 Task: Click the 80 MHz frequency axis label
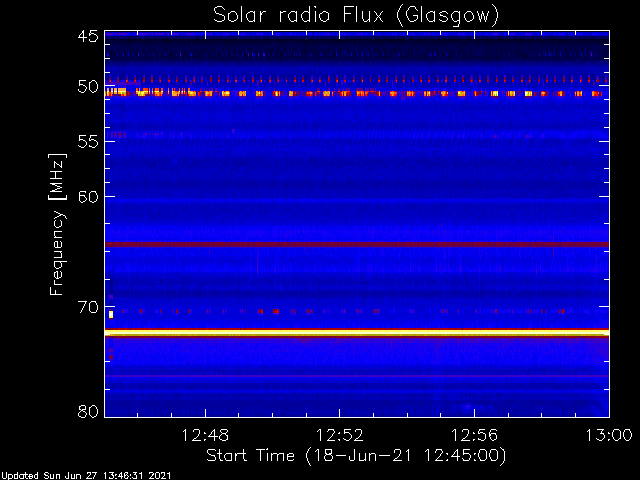click(88, 411)
